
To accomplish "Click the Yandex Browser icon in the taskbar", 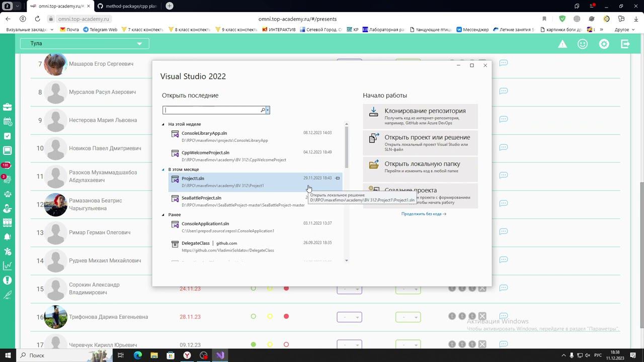I will pos(187,355).
